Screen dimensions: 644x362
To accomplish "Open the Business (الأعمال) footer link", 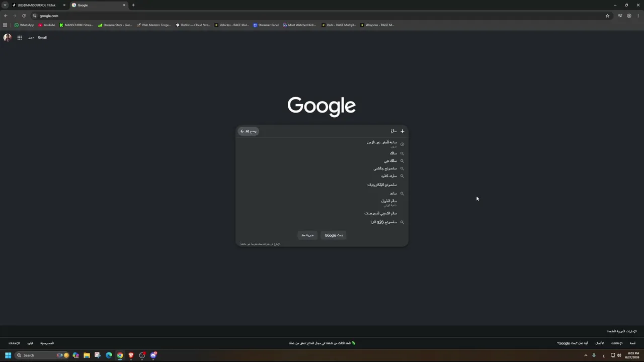I will coord(600,343).
